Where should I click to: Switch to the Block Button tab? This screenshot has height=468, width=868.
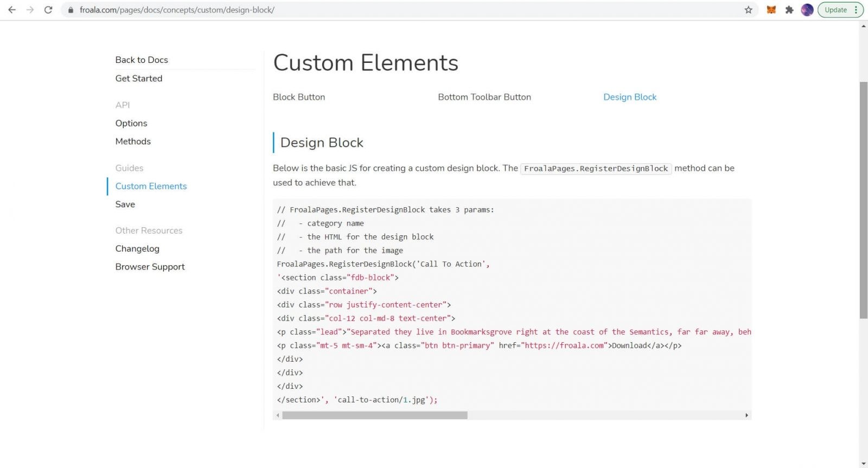(299, 97)
